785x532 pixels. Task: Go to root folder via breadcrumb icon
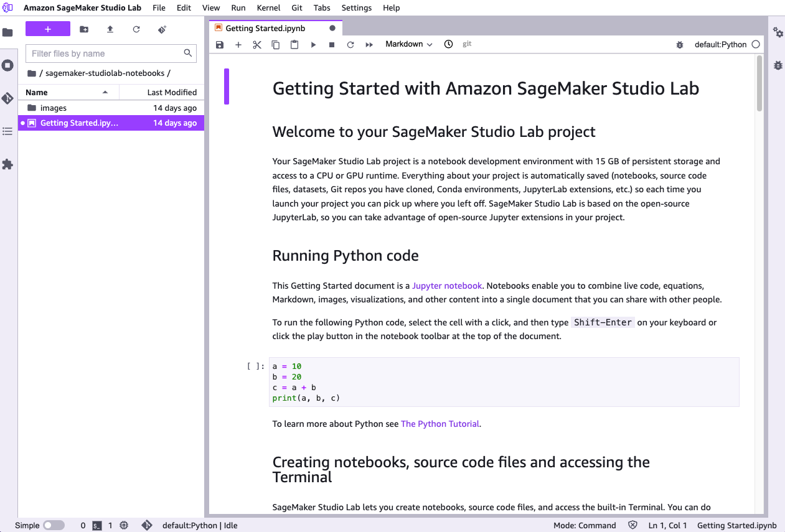32,73
